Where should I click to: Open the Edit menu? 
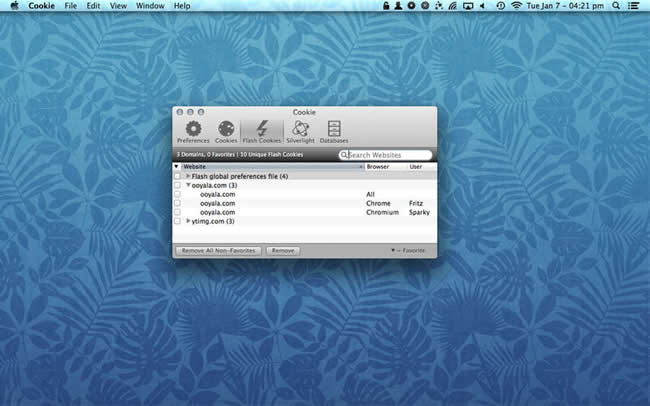pyautogui.click(x=93, y=6)
